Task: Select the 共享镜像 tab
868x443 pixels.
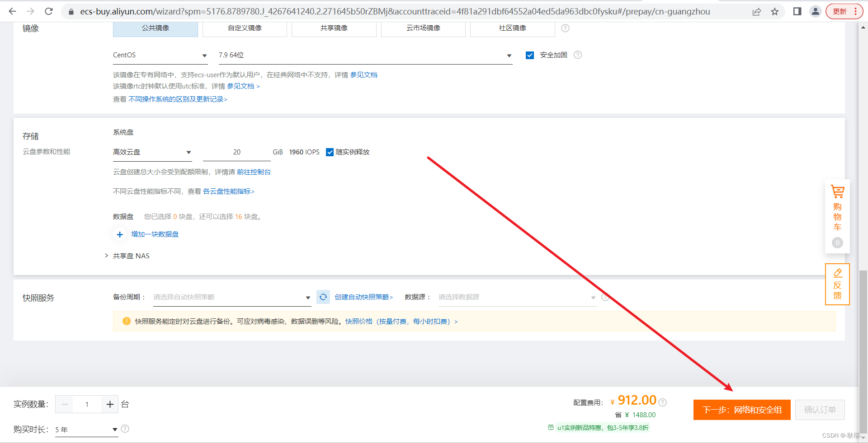Action: point(334,28)
